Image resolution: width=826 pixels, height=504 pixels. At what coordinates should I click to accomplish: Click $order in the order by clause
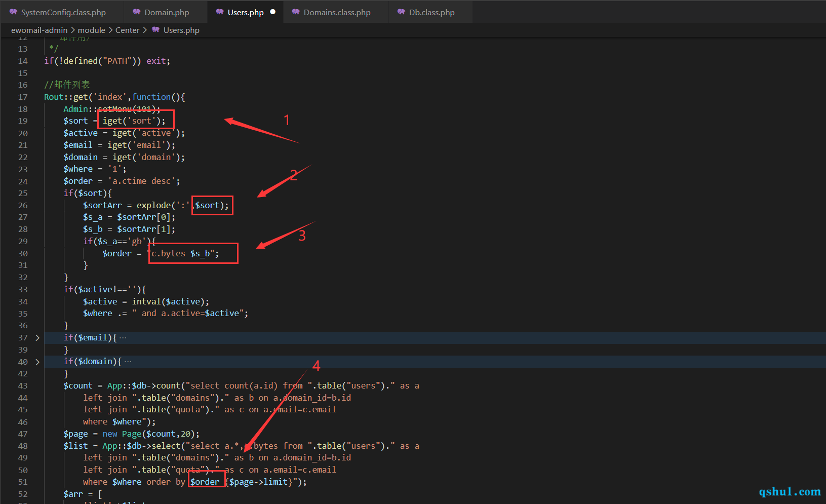(x=205, y=482)
